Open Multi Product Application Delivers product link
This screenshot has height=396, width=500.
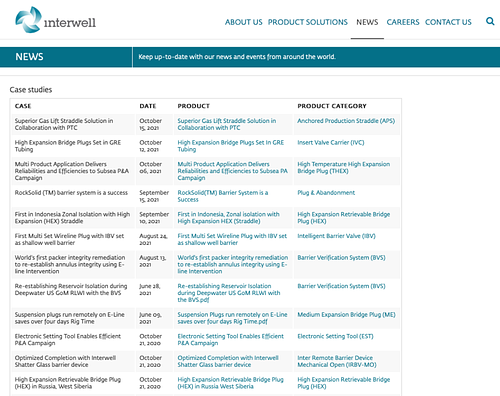(x=232, y=171)
